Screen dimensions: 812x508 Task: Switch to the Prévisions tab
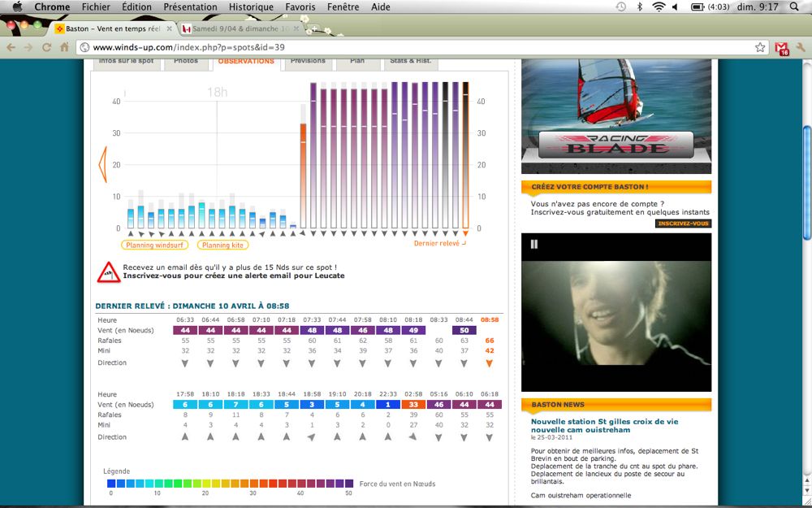(308, 61)
